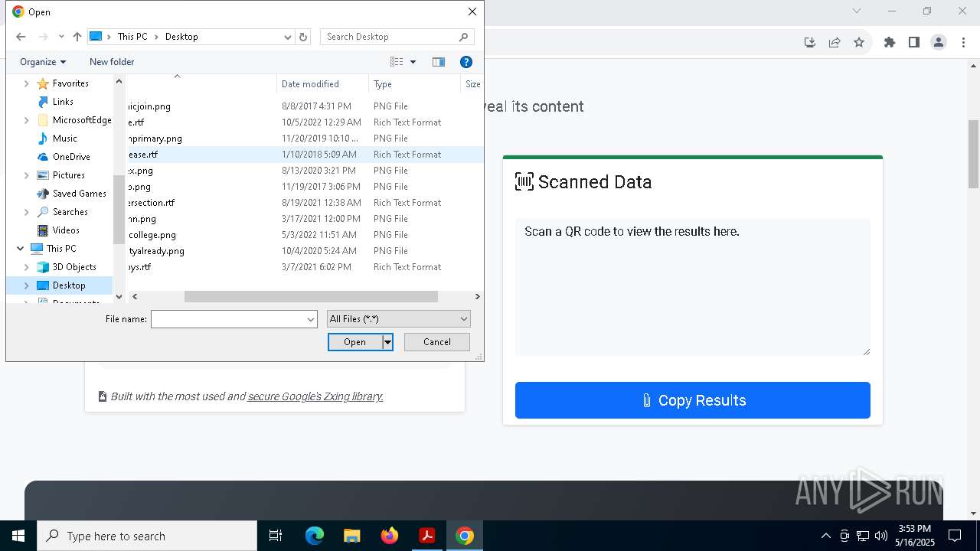The image size is (980, 551).
Task: Open Adobe Acrobat from taskbar
Action: (x=426, y=536)
